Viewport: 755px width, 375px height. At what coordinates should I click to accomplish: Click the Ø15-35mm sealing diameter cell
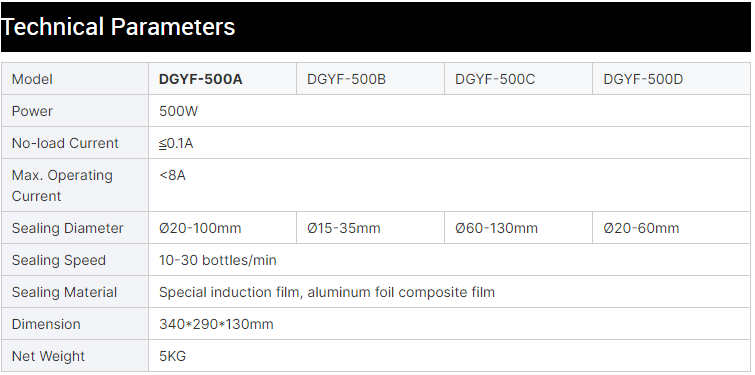[370, 228]
